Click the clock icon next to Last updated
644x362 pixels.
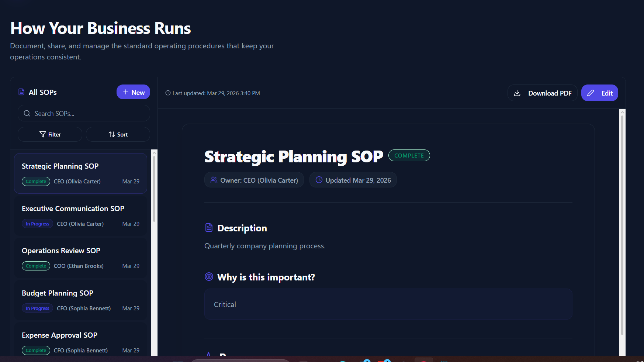click(x=168, y=93)
